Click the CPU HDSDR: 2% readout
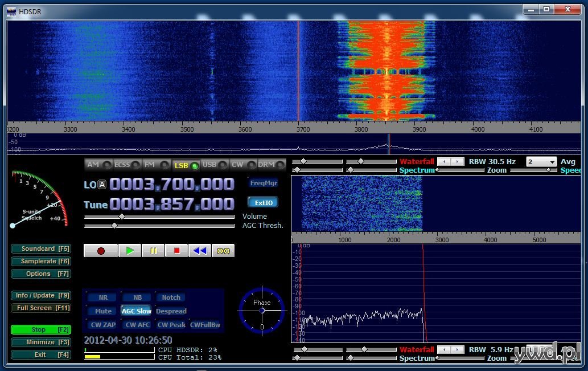Image resolution: width=588 pixels, height=371 pixels. pyautogui.click(x=187, y=349)
